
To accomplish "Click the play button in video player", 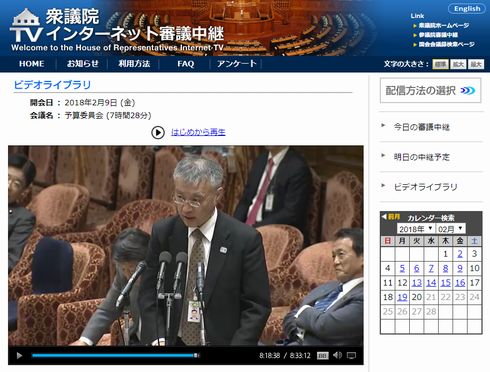I will 19,356.
